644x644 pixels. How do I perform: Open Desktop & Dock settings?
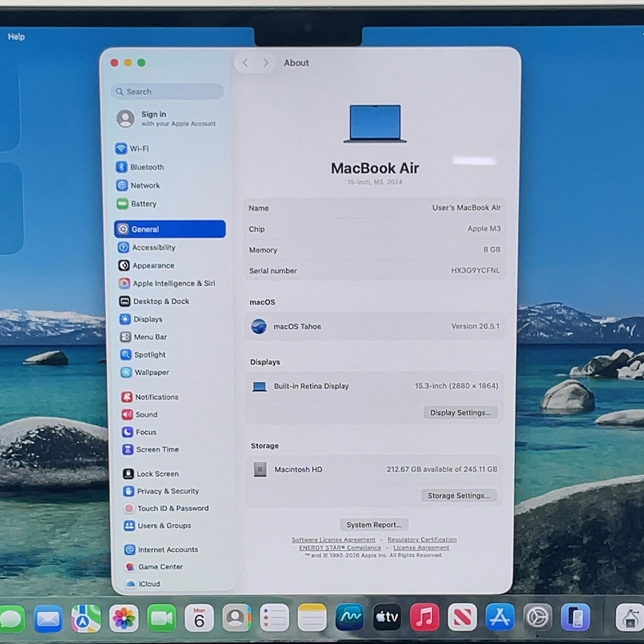point(154,301)
